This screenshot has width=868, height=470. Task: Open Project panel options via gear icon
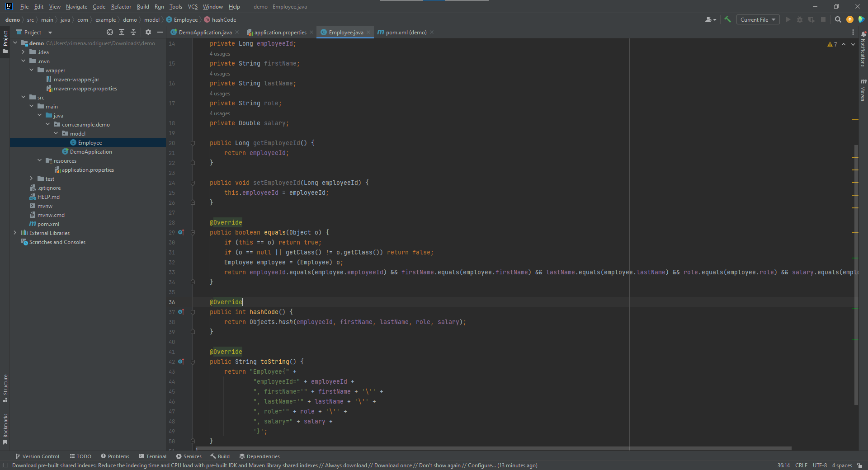click(x=148, y=32)
